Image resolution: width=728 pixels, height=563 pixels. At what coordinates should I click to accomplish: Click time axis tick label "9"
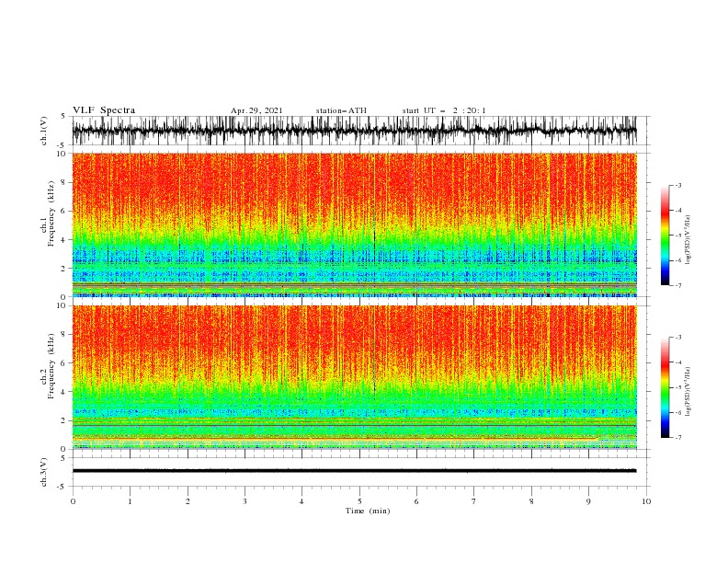click(x=588, y=501)
